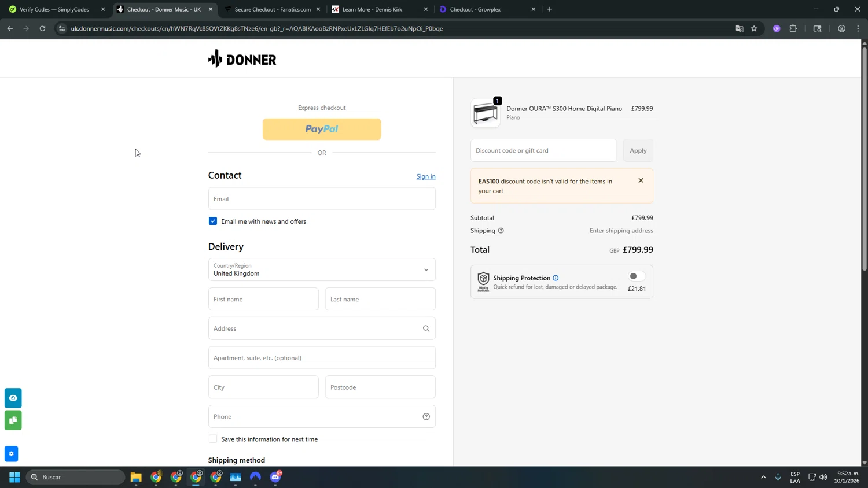The width and height of the screenshot is (868, 488).
Task: Click the Phone help question icon
Action: coord(426,417)
